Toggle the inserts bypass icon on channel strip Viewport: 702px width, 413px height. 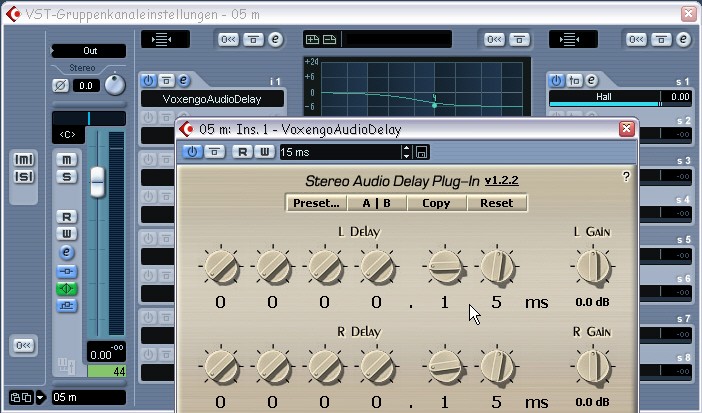[x=67, y=271]
